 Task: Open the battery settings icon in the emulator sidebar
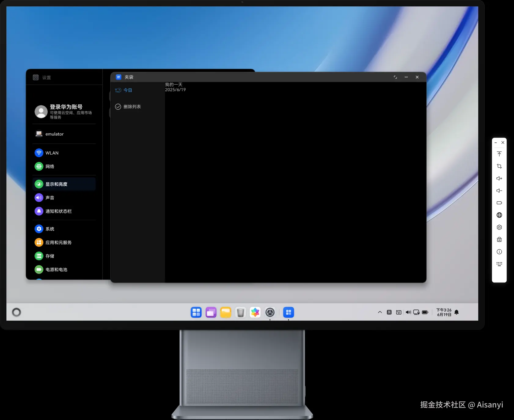[499, 203]
